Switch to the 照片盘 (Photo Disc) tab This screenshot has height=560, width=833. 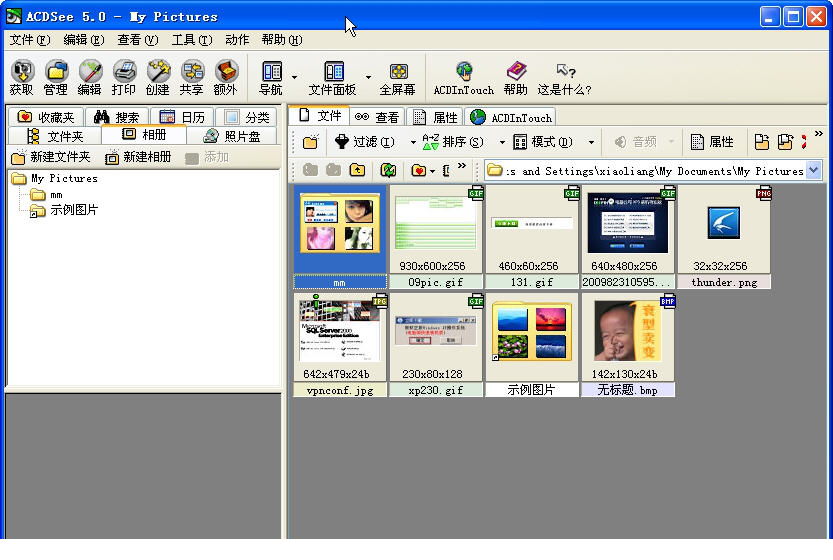232,136
